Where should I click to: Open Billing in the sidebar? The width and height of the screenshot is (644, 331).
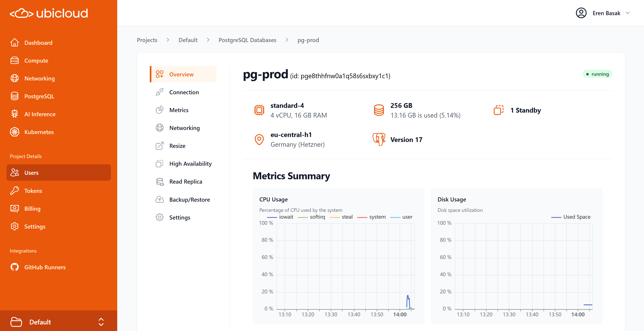coord(32,209)
